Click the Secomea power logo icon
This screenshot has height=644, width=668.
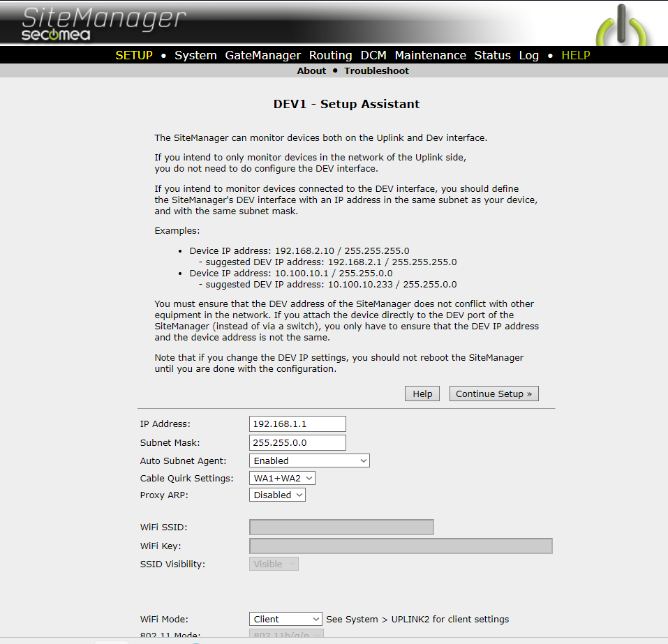point(621,24)
